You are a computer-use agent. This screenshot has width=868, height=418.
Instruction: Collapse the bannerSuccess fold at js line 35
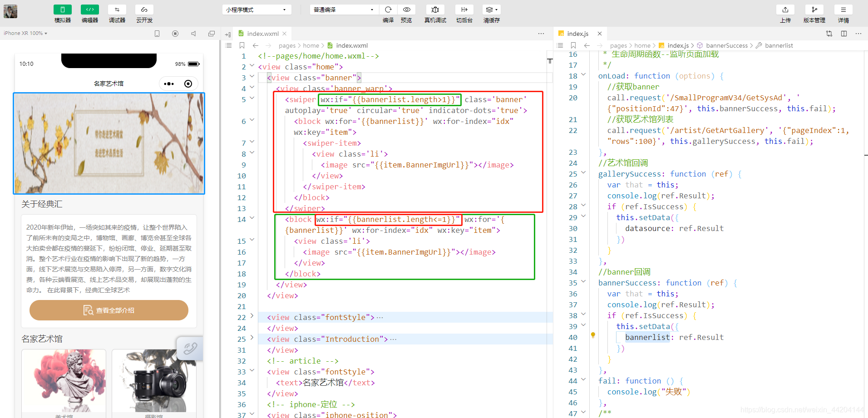point(583,282)
